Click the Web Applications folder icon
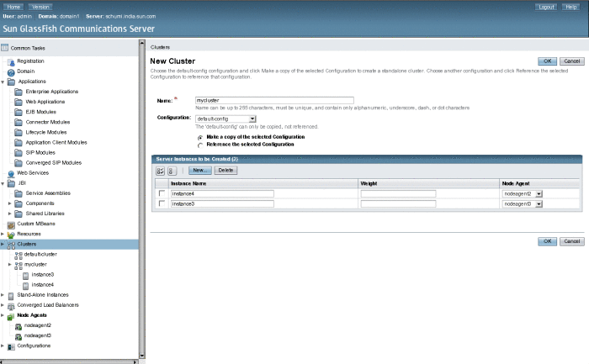The height and width of the screenshot is (364, 589). coord(19,102)
